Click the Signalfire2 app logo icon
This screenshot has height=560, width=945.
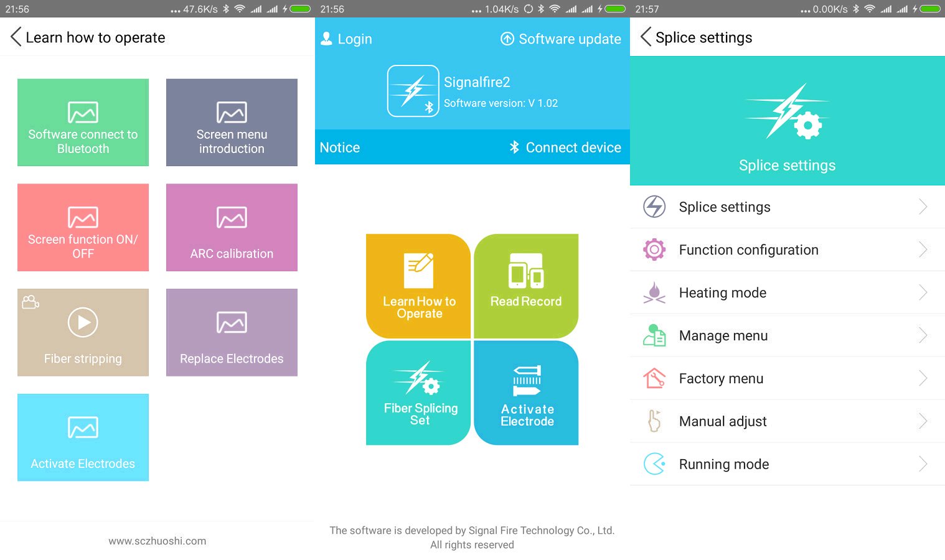[413, 91]
